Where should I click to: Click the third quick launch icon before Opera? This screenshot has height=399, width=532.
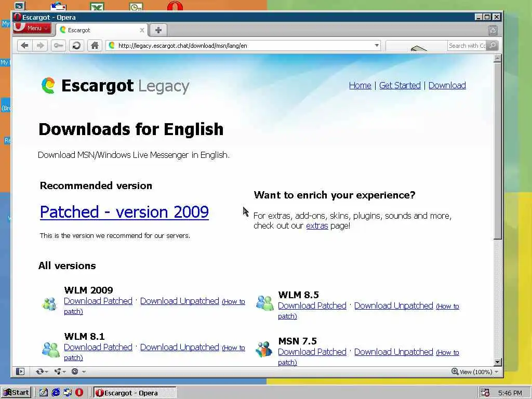tap(68, 393)
